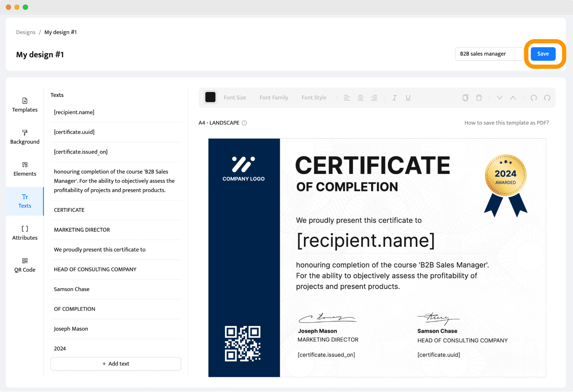The width and height of the screenshot is (573, 392).
Task: Duplicate the selected element icon
Action: point(465,98)
